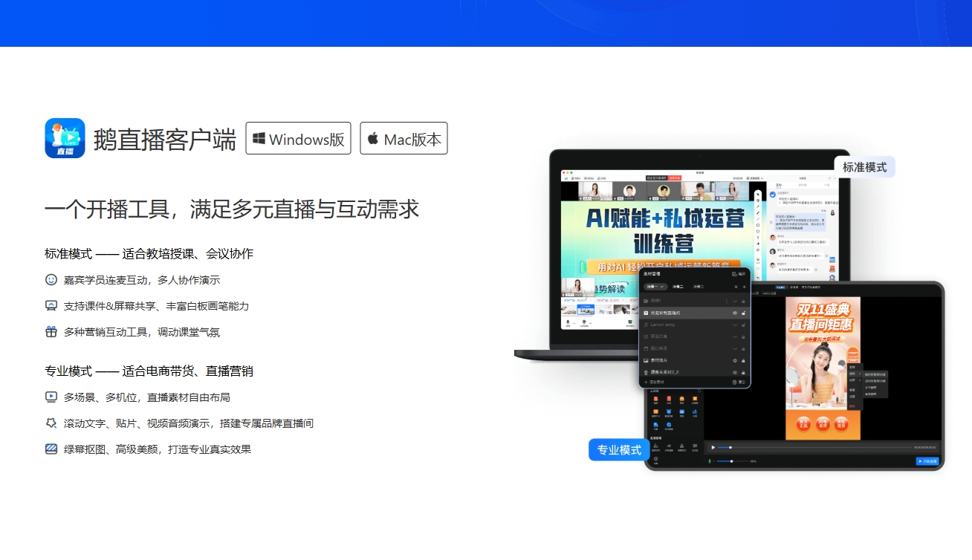The image size is (972, 560).
Task: Click the music note icon on Lemon song
Action: [x=646, y=325]
